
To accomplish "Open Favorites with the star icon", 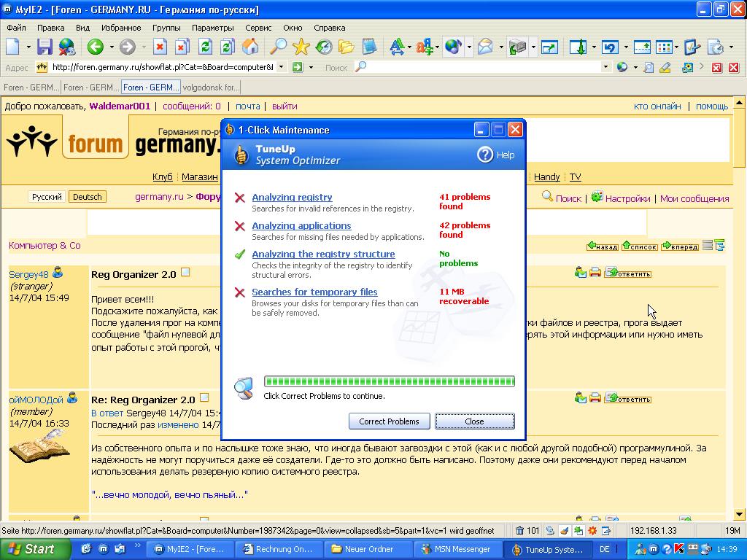I will [x=301, y=47].
